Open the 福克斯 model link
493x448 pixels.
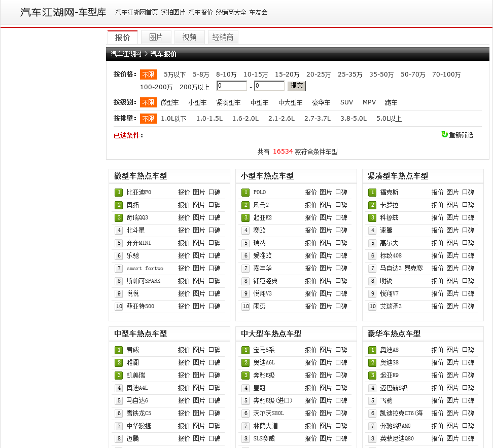pyautogui.click(x=389, y=192)
